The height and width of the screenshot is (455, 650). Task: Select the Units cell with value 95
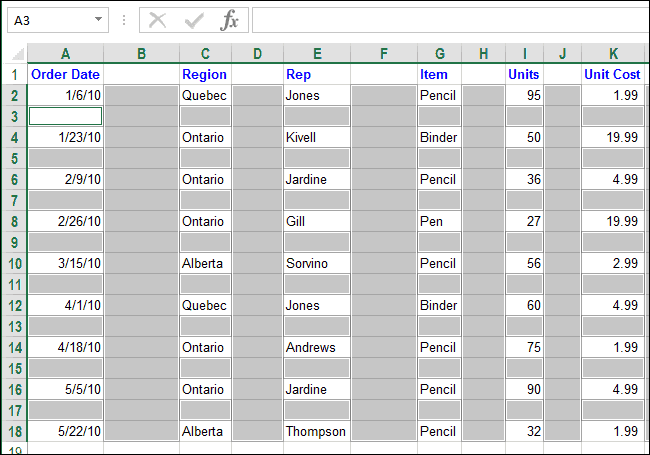pyautogui.click(x=523, y=95)
